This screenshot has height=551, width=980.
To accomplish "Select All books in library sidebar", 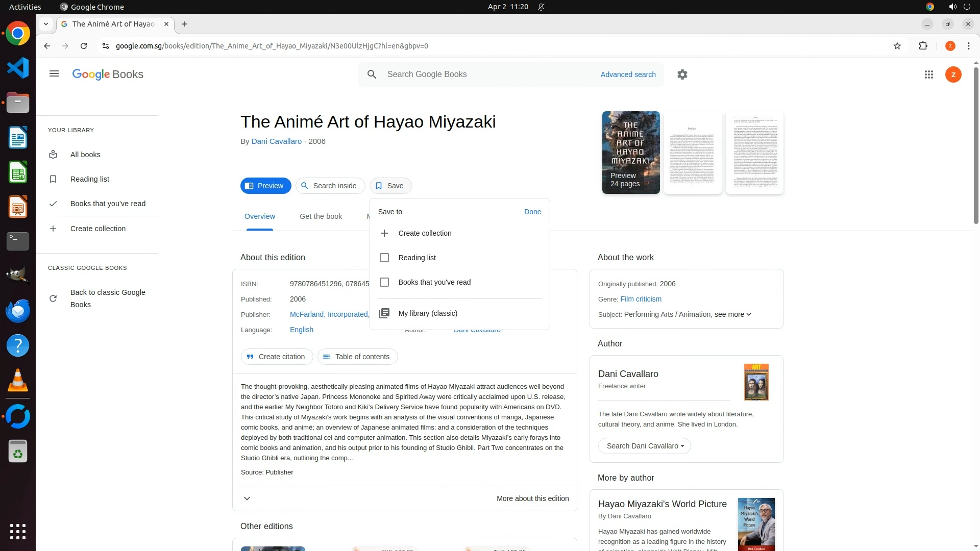I will pos(85,155).
